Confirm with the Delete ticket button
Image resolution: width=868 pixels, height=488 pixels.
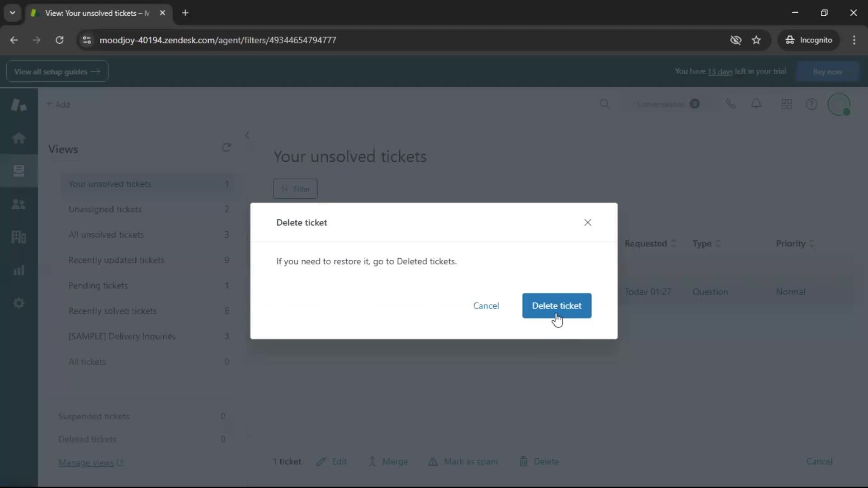point(557,306)
